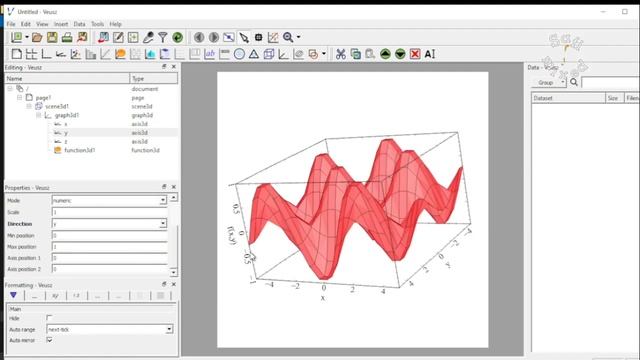This screenshot has height=360, width=640.
Task: Click the Filter data funnel icon
Action: 162,38
